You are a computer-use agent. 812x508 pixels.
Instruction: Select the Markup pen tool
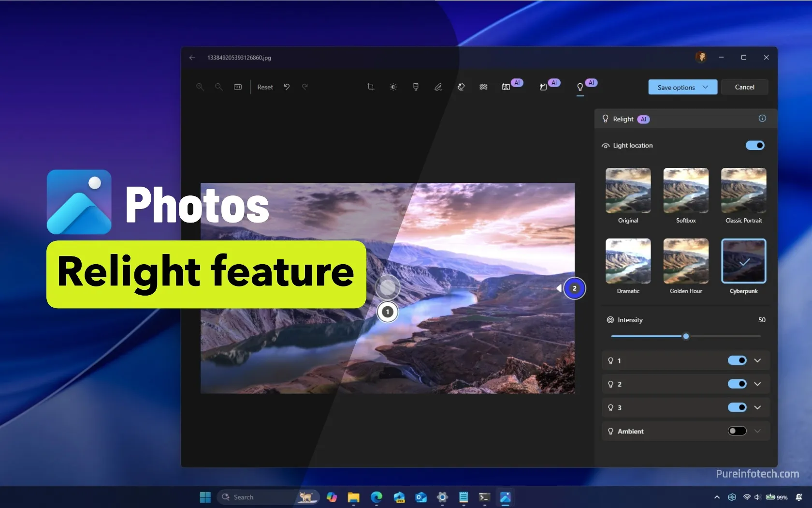click(x=438, y=87)
